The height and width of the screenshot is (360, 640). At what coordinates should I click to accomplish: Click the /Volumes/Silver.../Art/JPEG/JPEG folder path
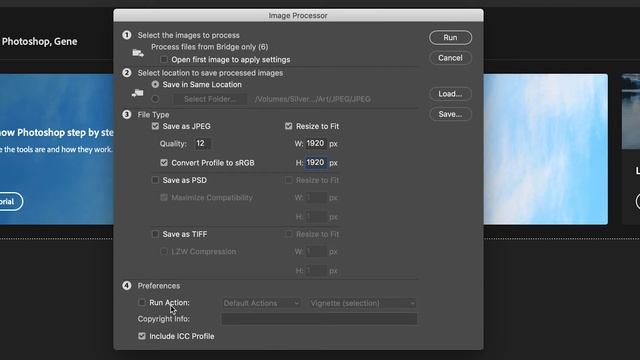pyautogui.click(x=313, y=99)
